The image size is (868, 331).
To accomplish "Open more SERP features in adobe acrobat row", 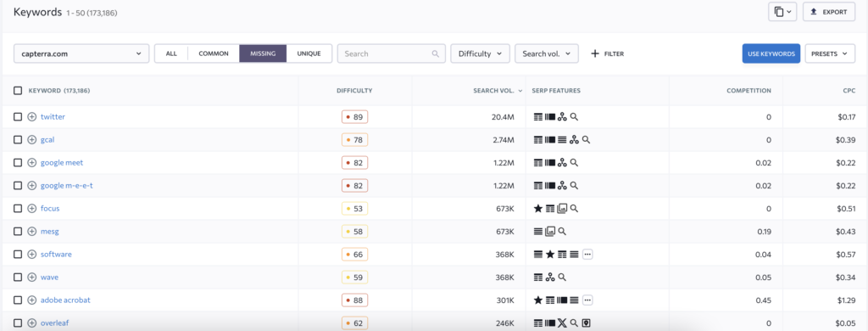I will click(588, 300).
